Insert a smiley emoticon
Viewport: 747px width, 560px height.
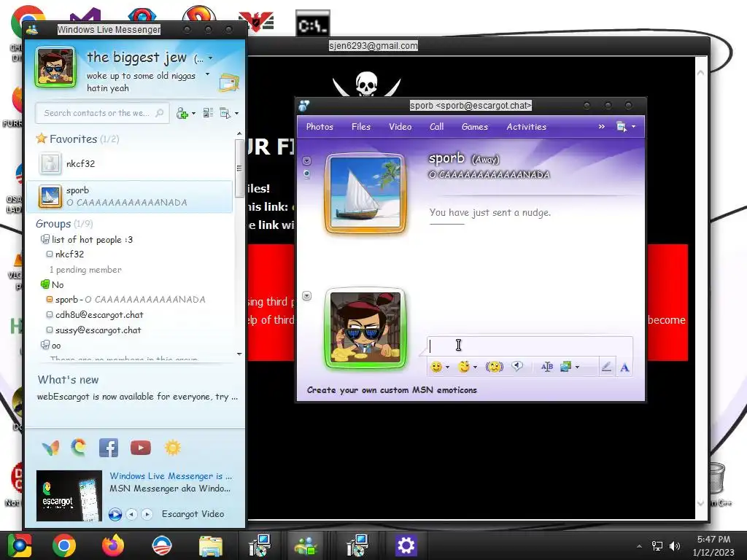[x=436, y=367]
